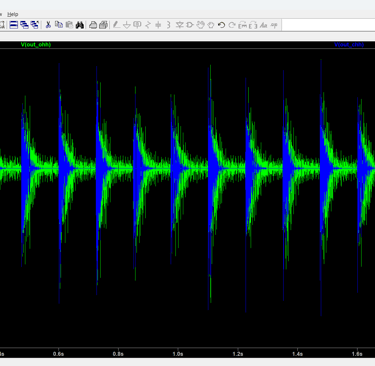
Task: Click the cascade windows toolbar icon
Action: [24, 25]
